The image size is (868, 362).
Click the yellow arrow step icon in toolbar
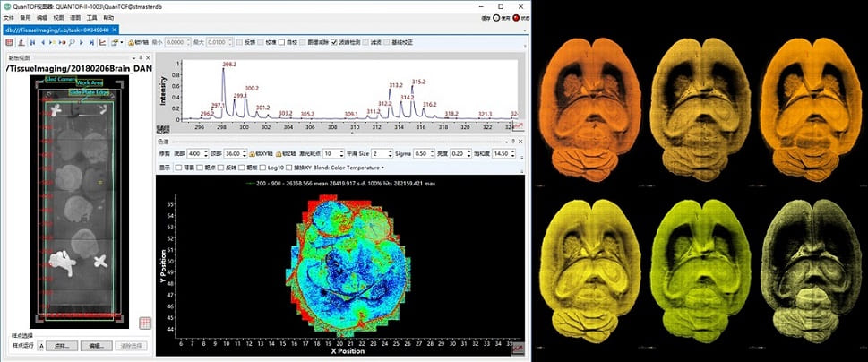tap(53, 43)
